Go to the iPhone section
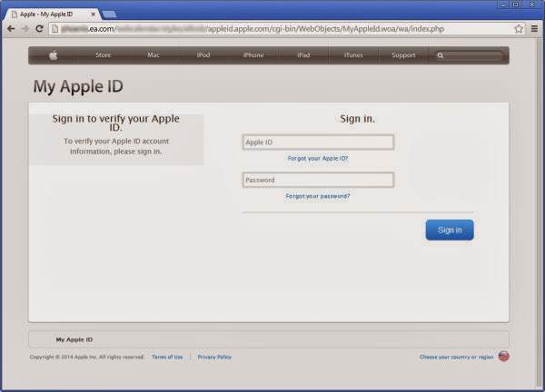The width and height of the screenshot is (545, 392). (x=253, y=55)
